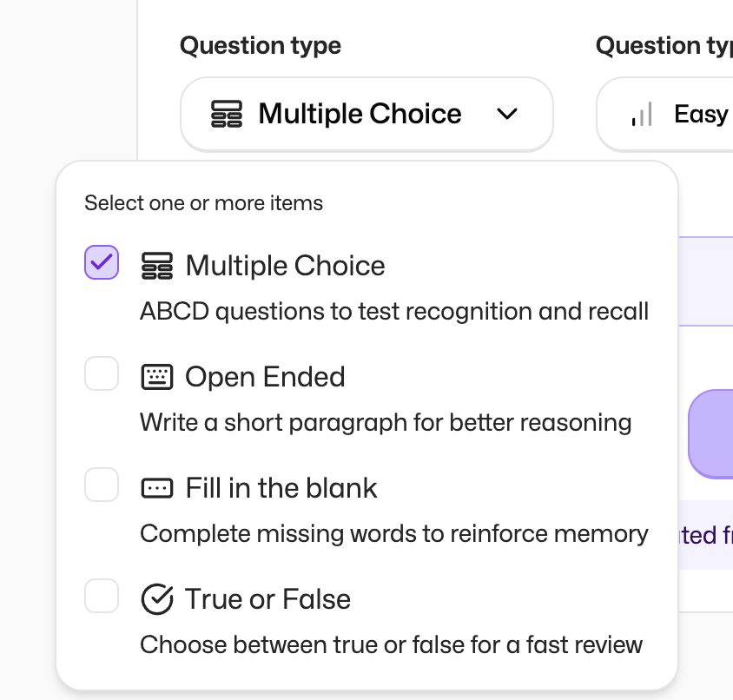Select the Fill in the blank label

pos(281,488)
